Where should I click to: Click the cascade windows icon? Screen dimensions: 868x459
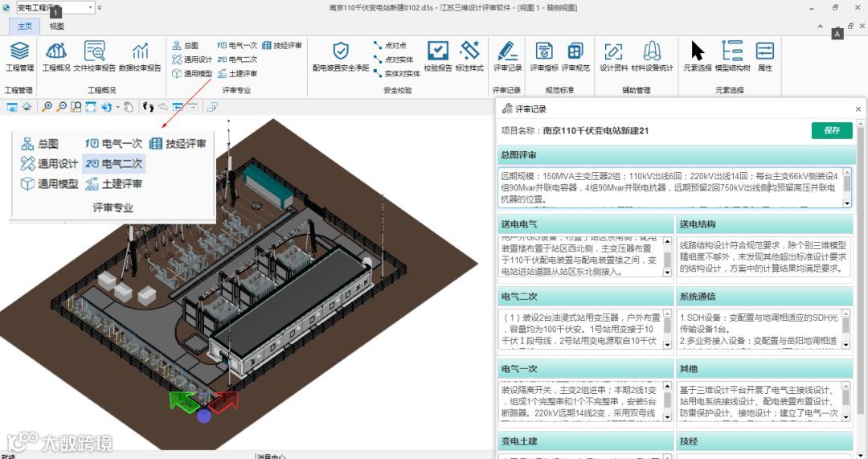pyautogui.click(x=212, y=107)
